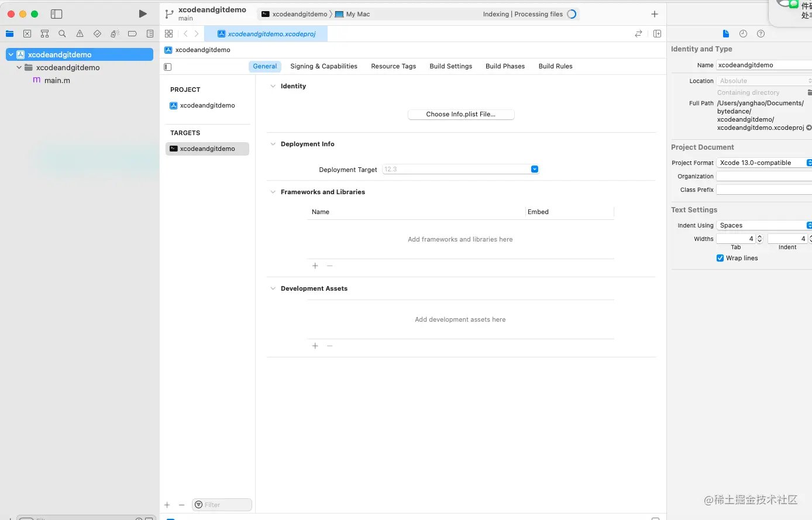The height and width of the screenshot is (520, 812).
Task: Go back with the editor back arrow
Action: pos(185,34)
